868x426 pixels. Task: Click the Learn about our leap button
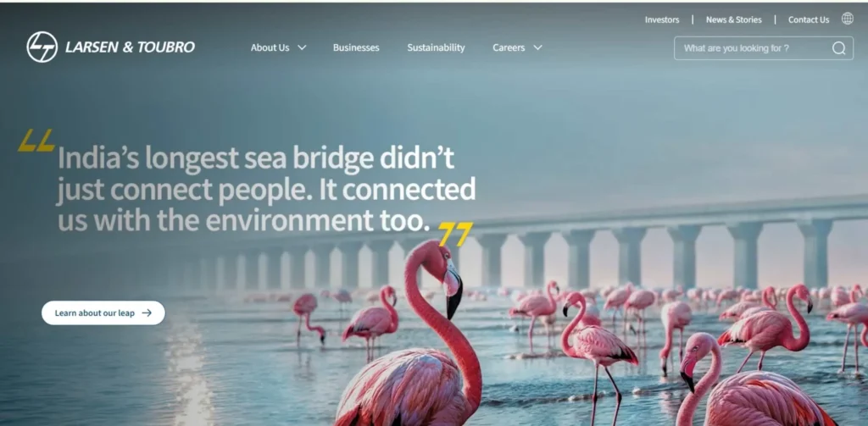pos(103,313)
